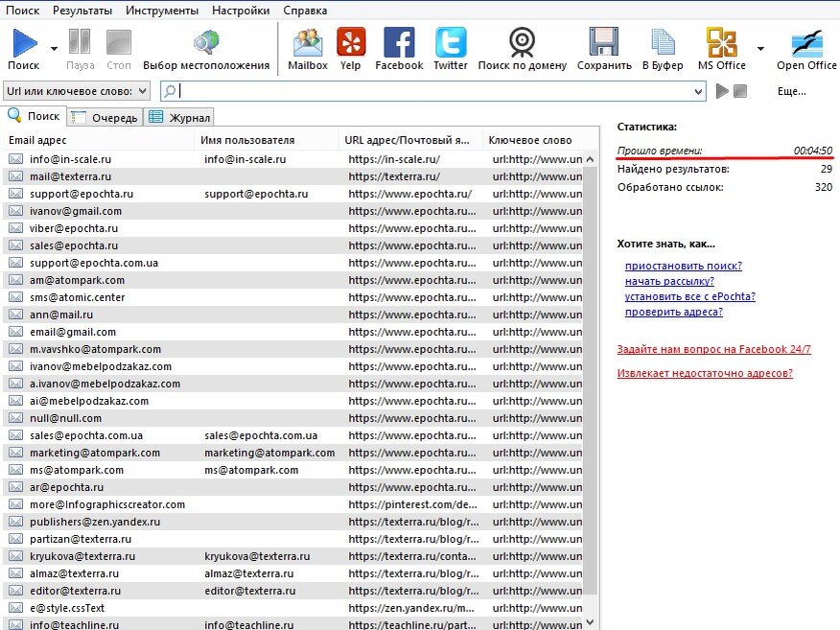Click envelope icon of null@null.com row
The width and height of the screenshot is (840, 630).
coord(16,418)
